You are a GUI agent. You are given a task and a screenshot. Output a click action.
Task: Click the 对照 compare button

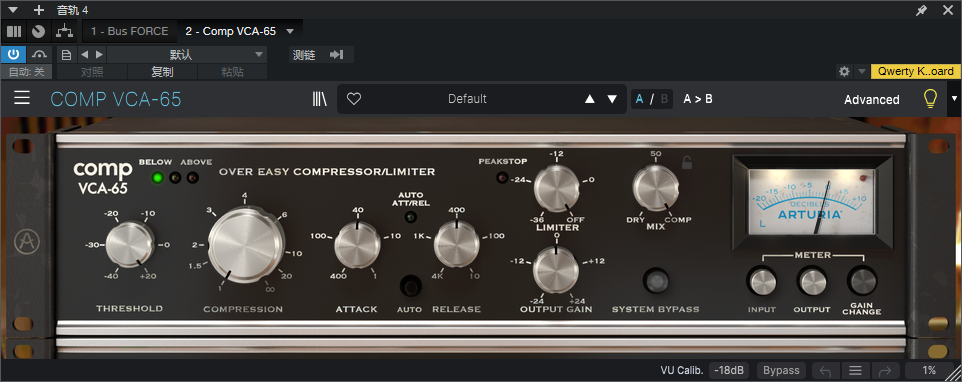tap(92, 72)
